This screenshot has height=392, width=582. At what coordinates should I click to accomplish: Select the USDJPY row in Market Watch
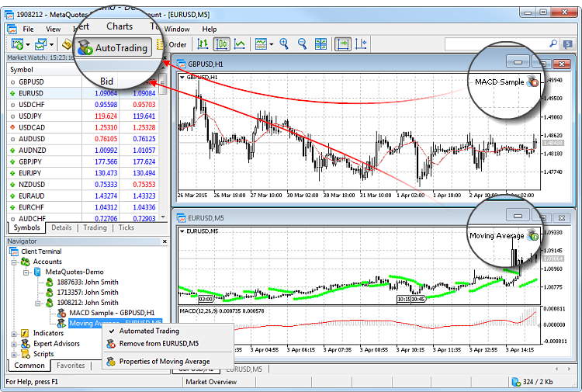click(x=31, y=116)
